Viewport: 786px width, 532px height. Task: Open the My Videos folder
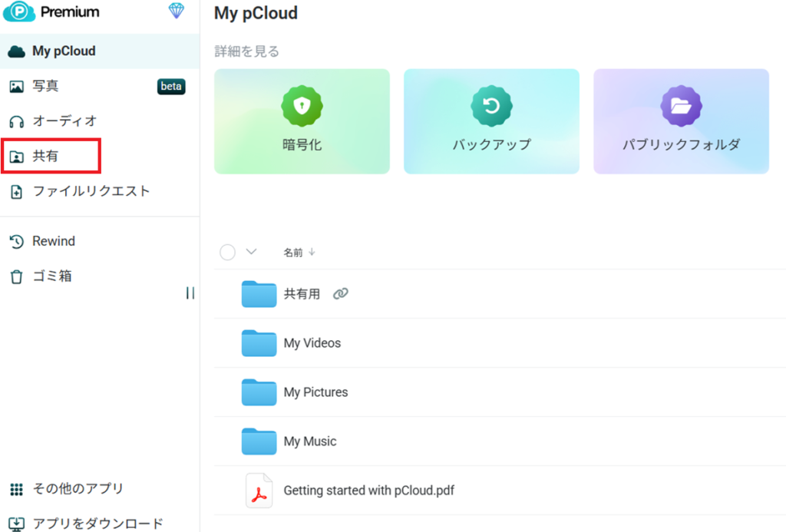point(312,343)
